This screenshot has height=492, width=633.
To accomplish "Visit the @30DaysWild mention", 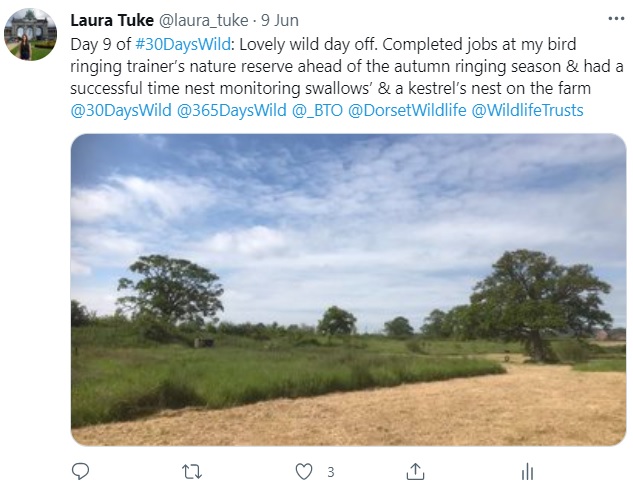I will (121, 110).
